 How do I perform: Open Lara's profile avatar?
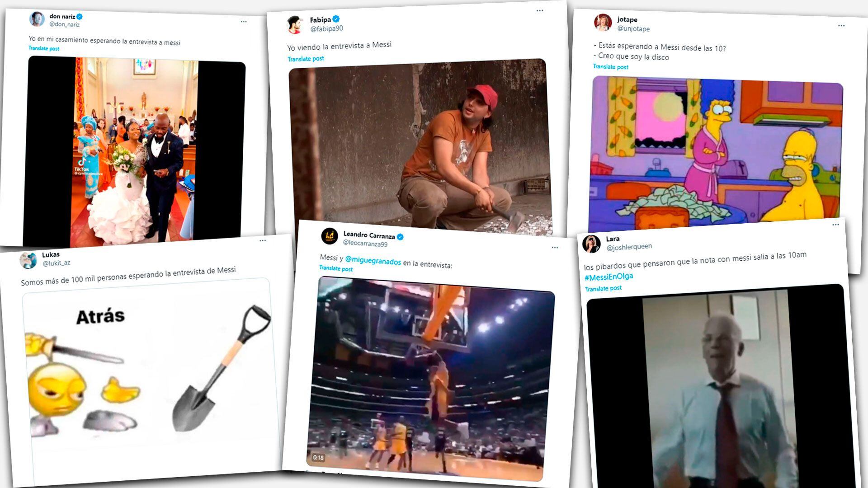[x=592, y=244]
